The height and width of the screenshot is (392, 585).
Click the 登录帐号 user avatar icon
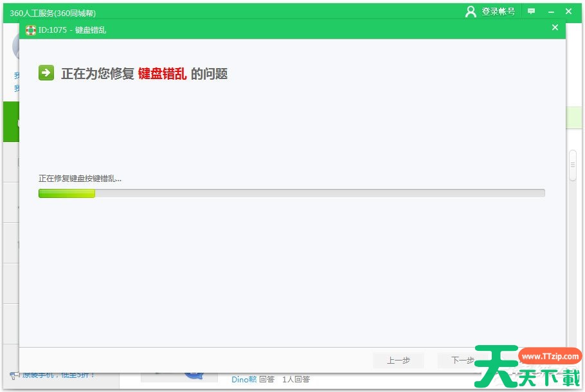[471, 12]
